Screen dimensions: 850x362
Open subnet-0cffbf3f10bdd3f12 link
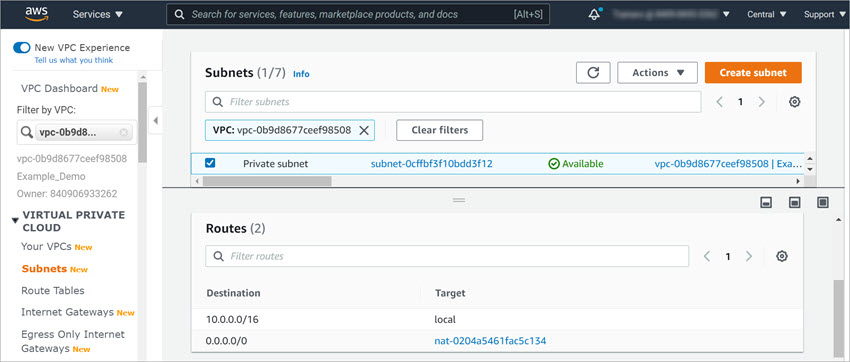point(432,164)
